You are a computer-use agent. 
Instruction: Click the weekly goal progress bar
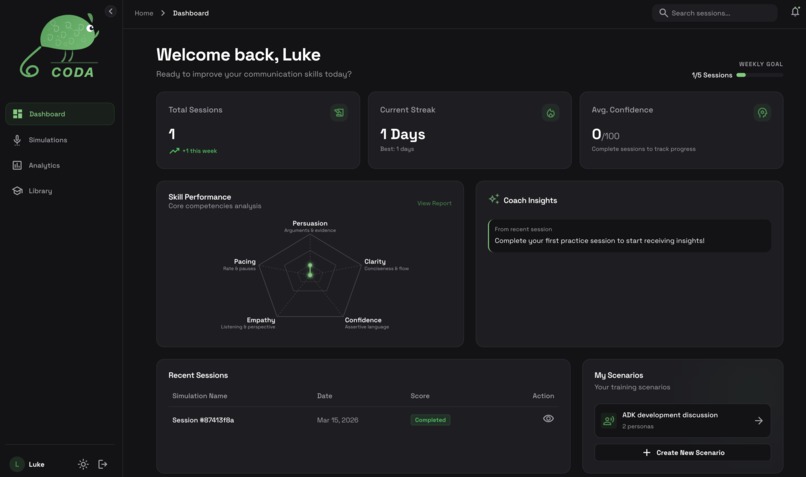coord(760,75)
